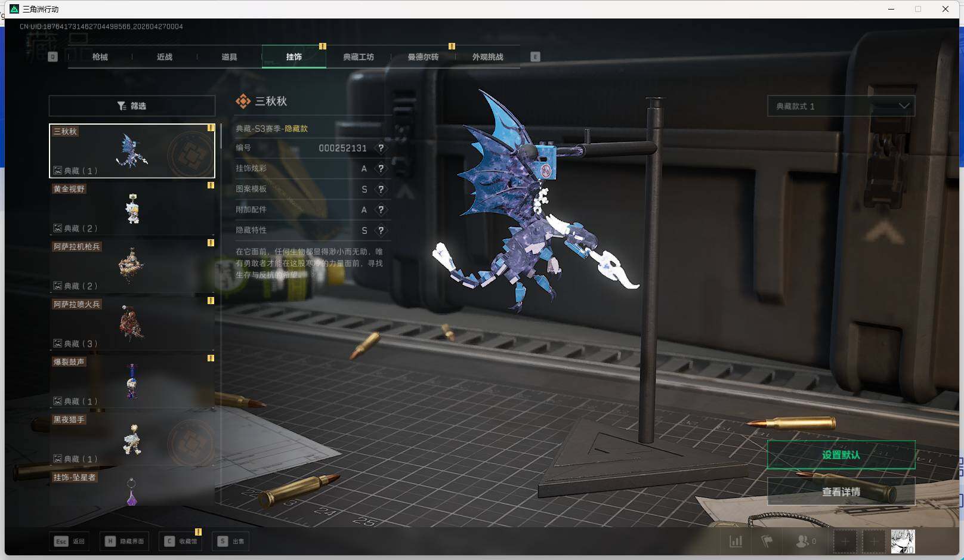Toggle 隐藏界面 to hide the UI

[126, 542]
